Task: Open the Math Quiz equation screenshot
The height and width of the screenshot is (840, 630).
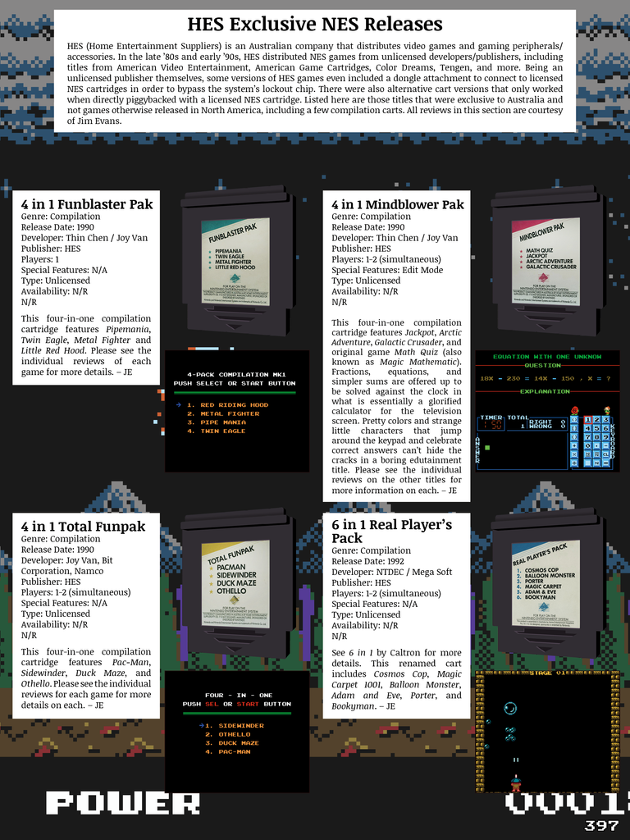Action: point(547,411)
